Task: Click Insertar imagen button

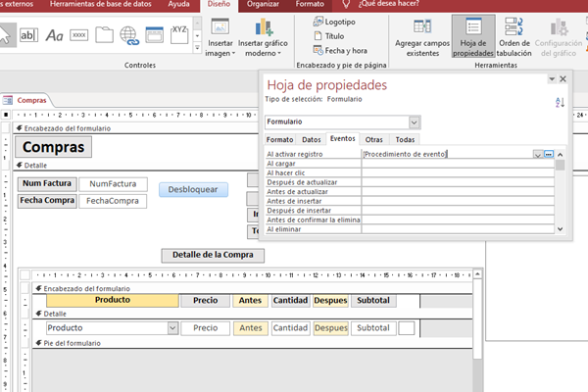Action: [x=220, y=36]
